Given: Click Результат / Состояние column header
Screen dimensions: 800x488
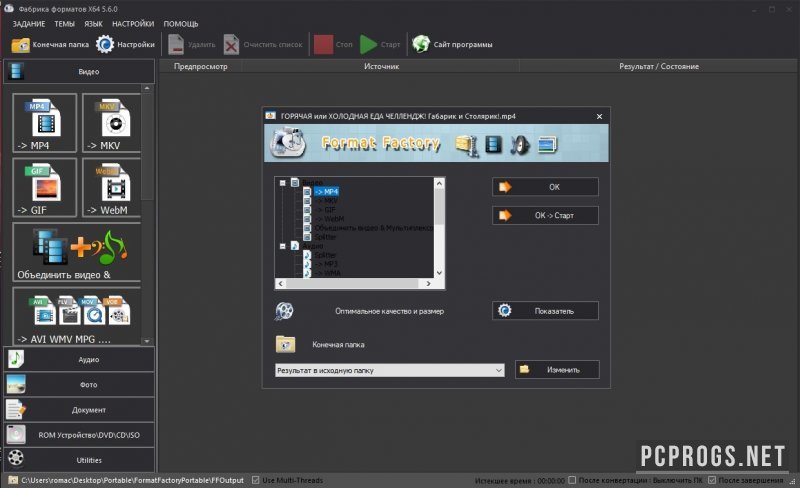Looking at the screenshot, I should click(659, 66).
